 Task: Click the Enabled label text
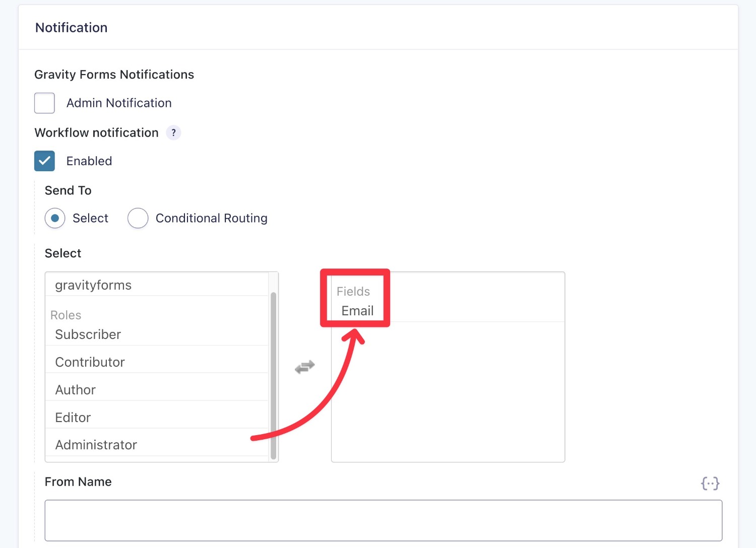[x=89, y=161]
